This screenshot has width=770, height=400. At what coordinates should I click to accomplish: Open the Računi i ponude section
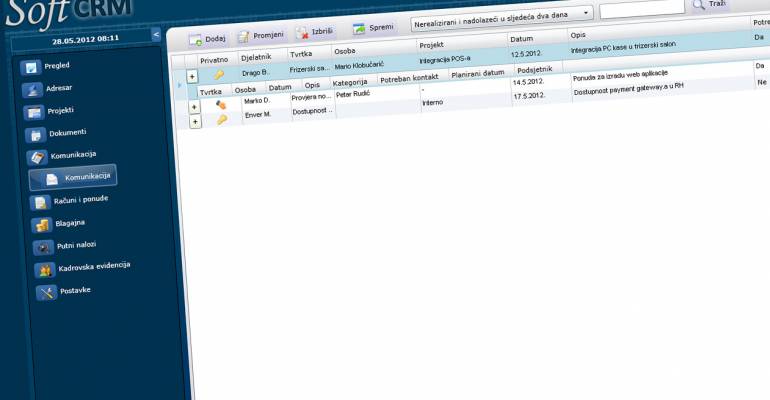point(69,201)
